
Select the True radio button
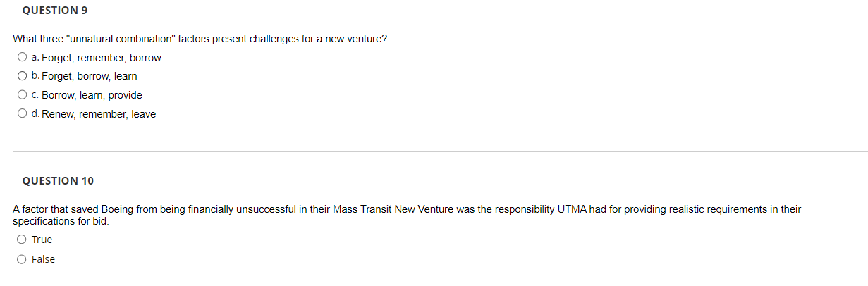click(x=23, y=240)
